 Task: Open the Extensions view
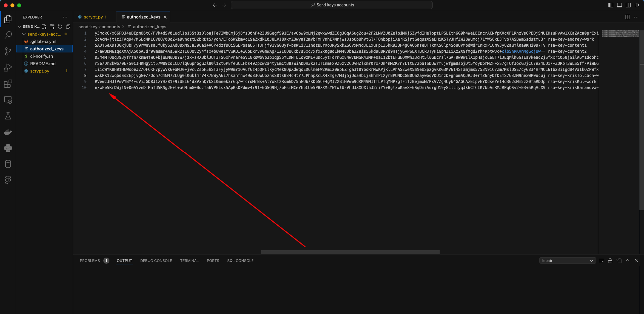point(8,84)
